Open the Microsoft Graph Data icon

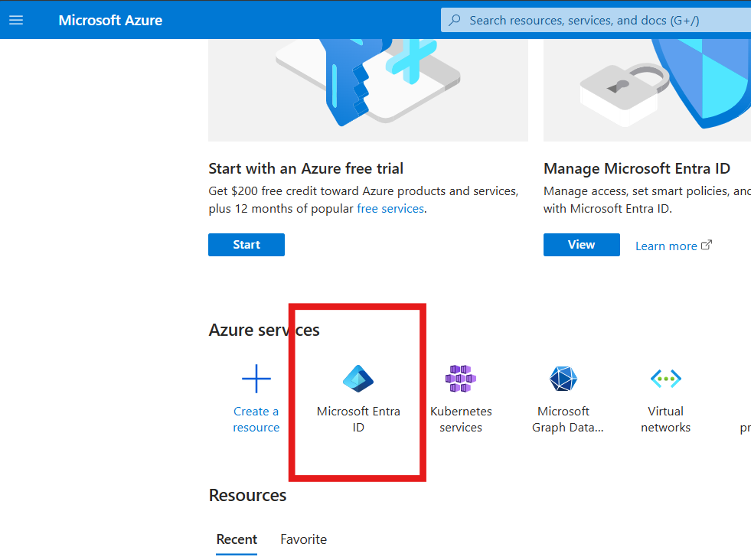[x=563, y=379]
